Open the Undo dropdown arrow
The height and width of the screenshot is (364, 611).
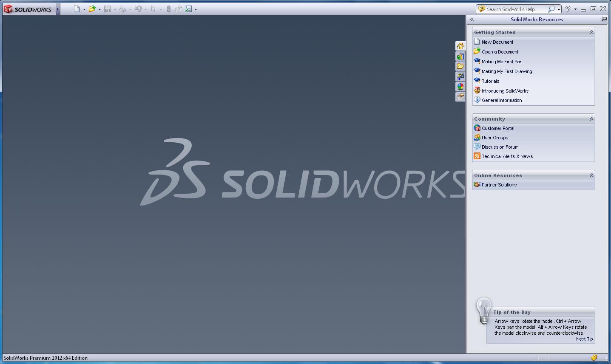tap(145, 9)
